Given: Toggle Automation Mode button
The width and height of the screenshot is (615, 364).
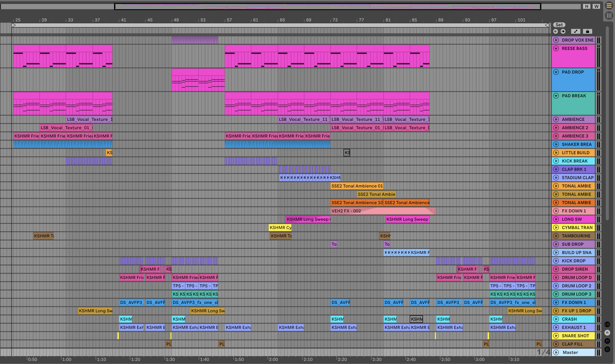Looking at the screenshot, I should click(x=576, y=31).
